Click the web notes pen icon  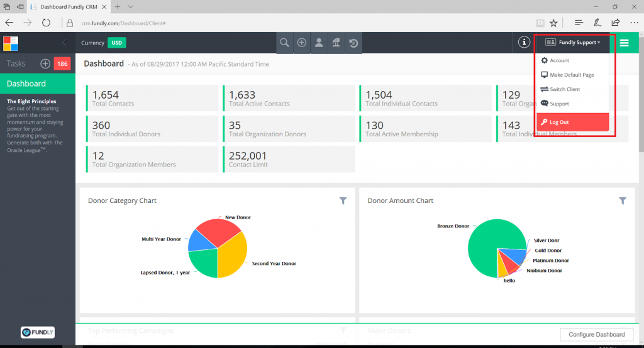(597, 23)
